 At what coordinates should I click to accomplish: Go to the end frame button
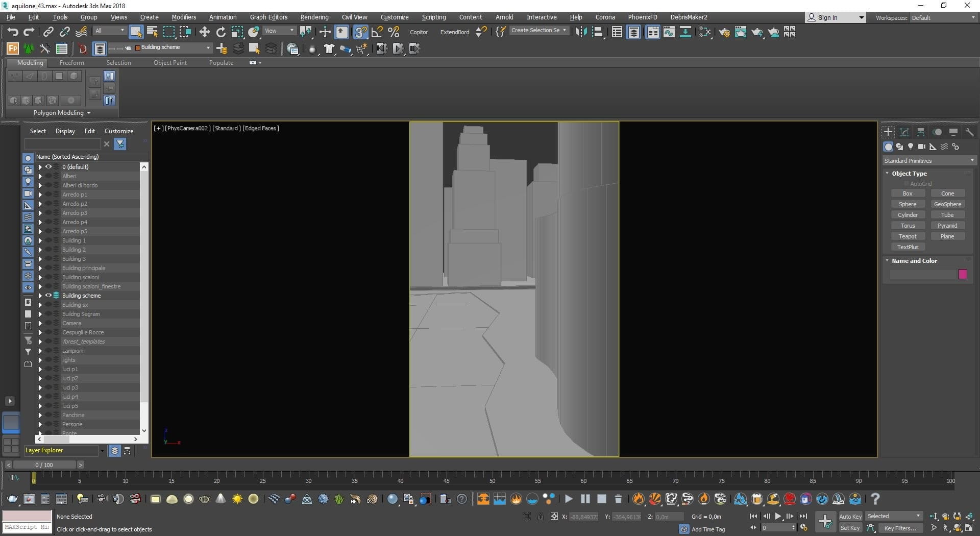click(x=803, y=516)
